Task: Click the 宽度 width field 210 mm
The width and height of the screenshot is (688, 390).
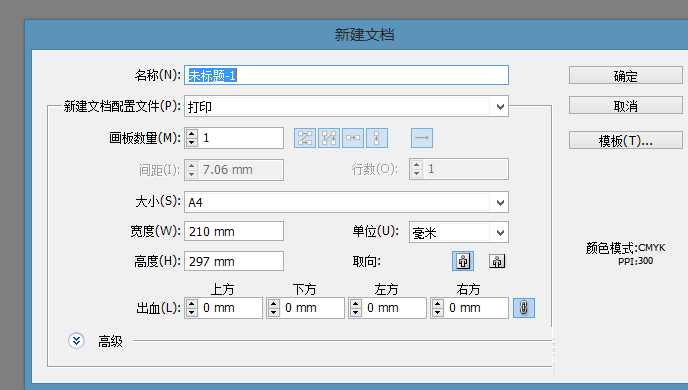Action: [234, 231]
